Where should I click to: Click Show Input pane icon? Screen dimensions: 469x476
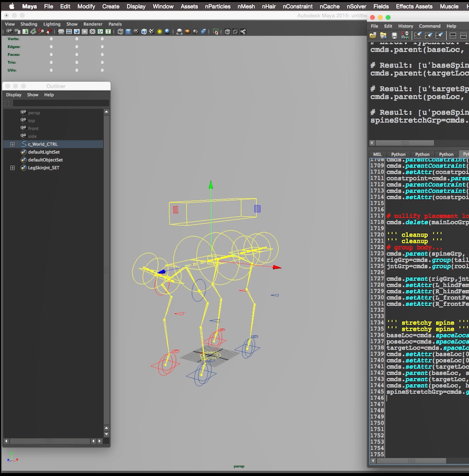click(x=463, y=36)
